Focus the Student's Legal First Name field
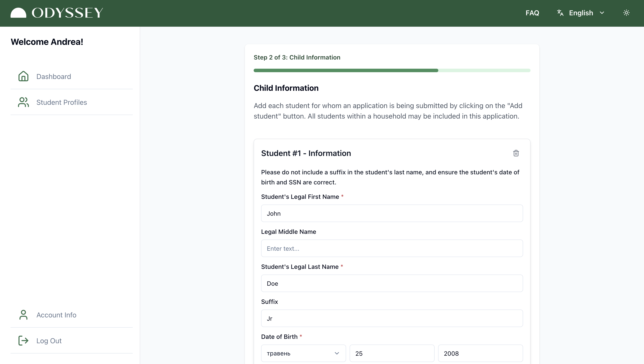Screen dimensions: 644x364 (392, 213)
